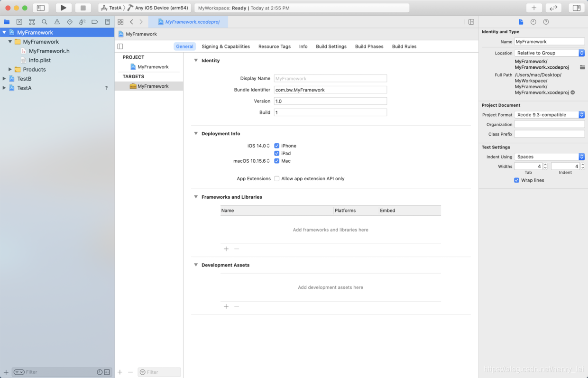
Task: Switch to Build Phases tab
Action: (x=369, y=46)
